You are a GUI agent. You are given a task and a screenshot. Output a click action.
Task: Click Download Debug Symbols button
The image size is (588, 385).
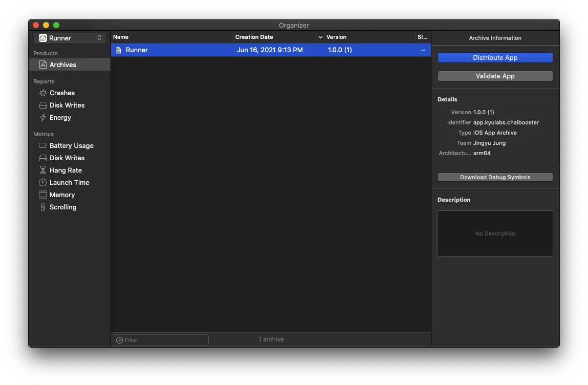click(495, 177)
